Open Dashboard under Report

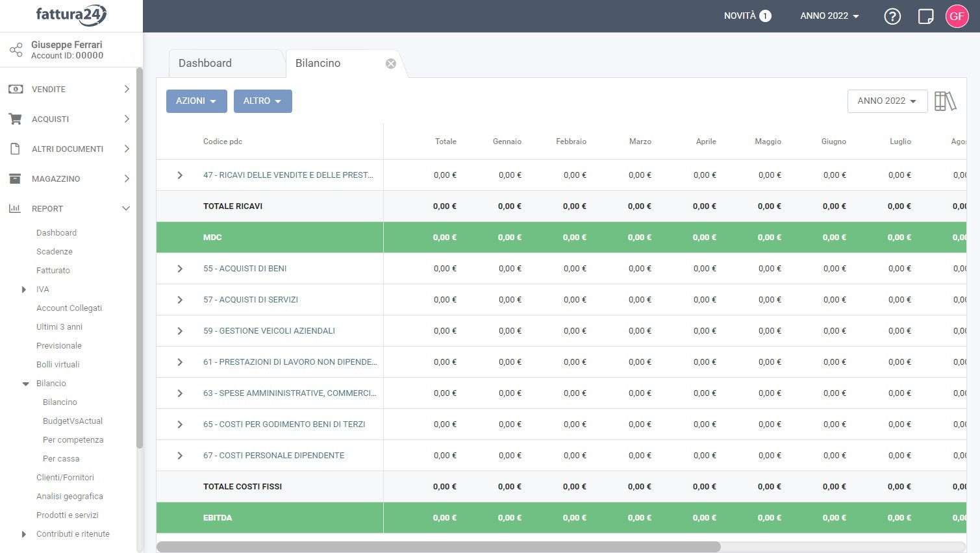coord(57,233)
